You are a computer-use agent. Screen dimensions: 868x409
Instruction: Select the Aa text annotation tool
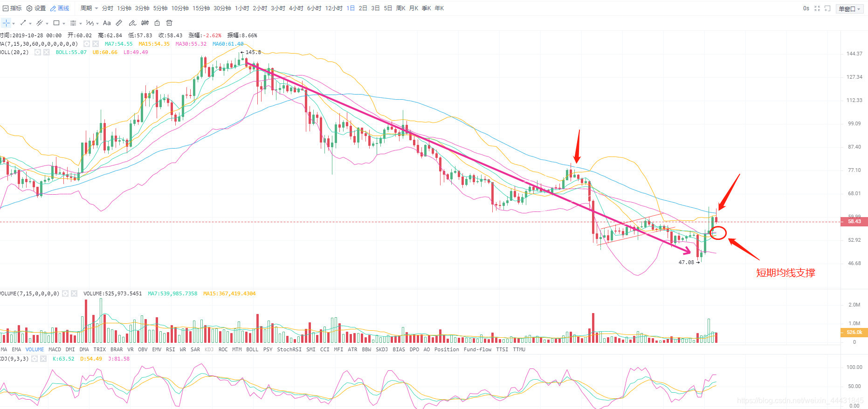(107, 23)
